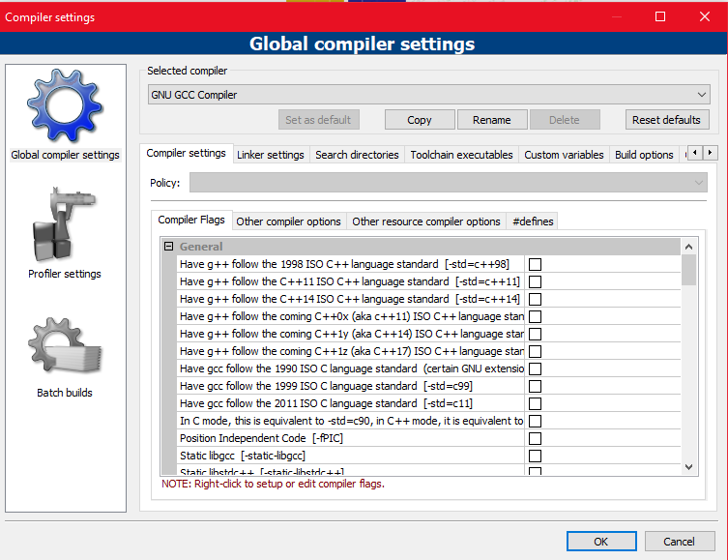The width and height of the screenshot is (728, 560).
Task: Open Batch builds icon
Action: coord(65,345)
